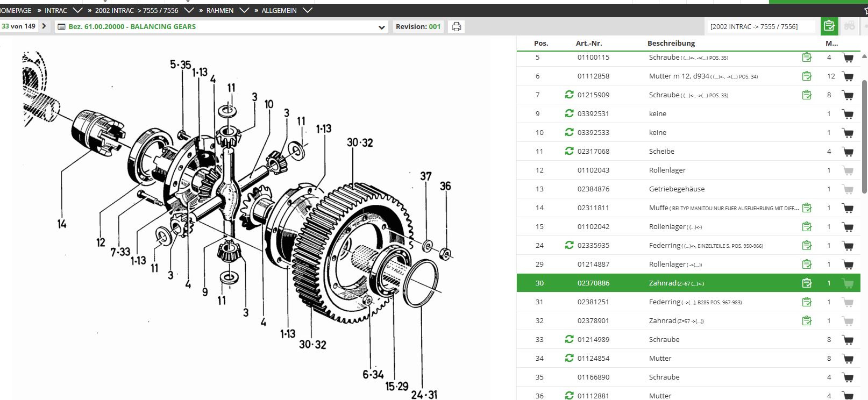Sort by the Art.-Nr. column header
The image size is (868, 400).
pos(589,43)
